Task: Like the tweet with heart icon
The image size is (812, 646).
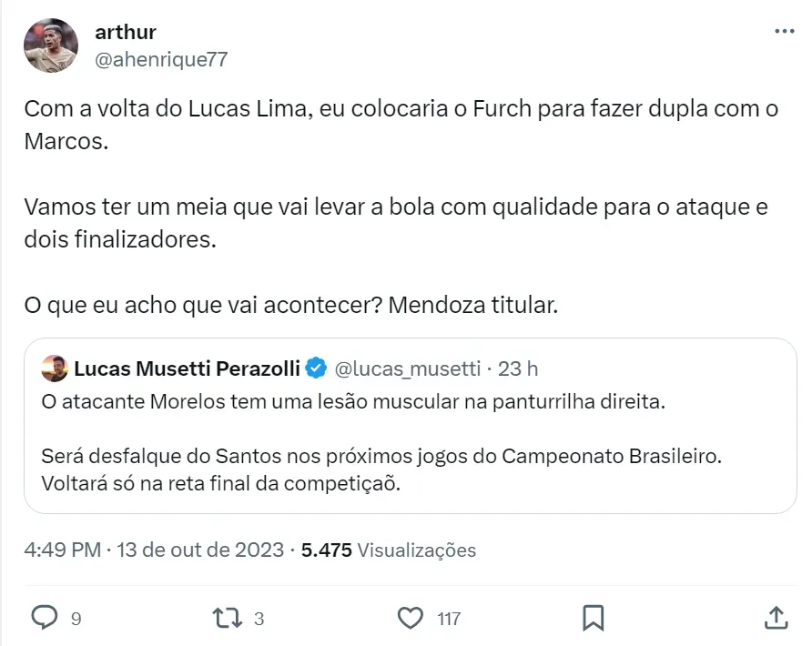Action: click(411, 618)
